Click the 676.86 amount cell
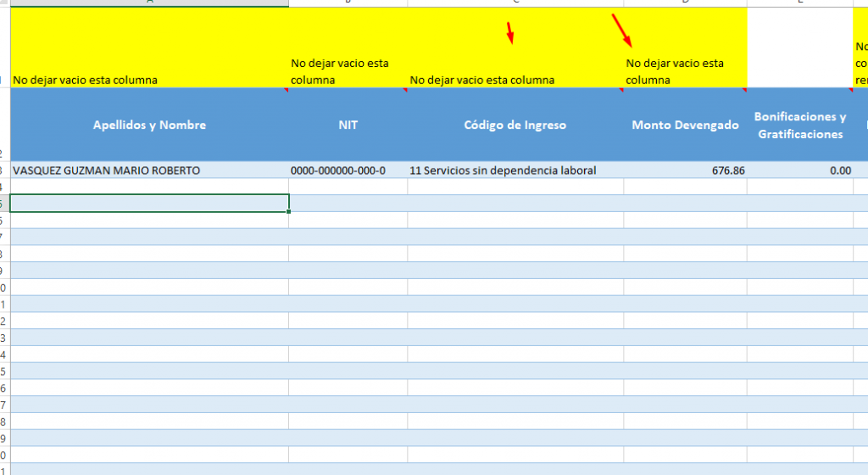The image size is (868, 475). point(685,170)
